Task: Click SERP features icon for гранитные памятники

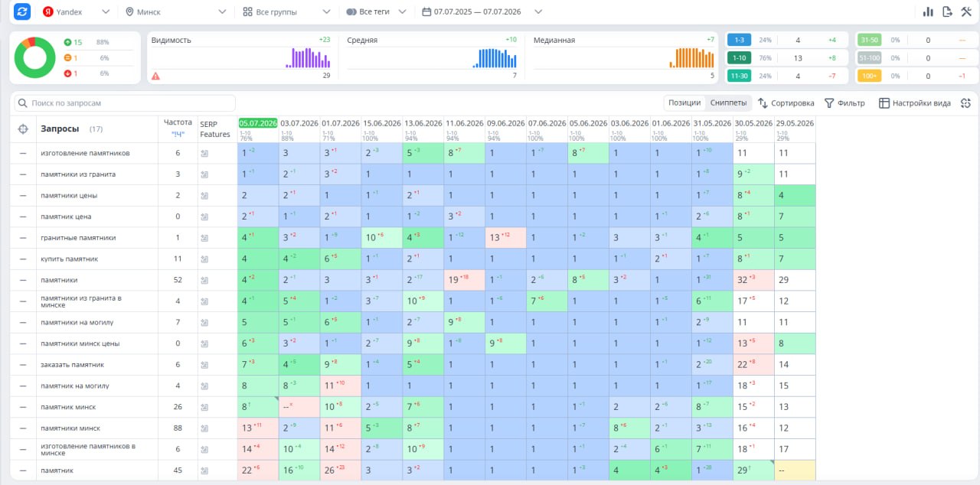Action: coord(204,238)
